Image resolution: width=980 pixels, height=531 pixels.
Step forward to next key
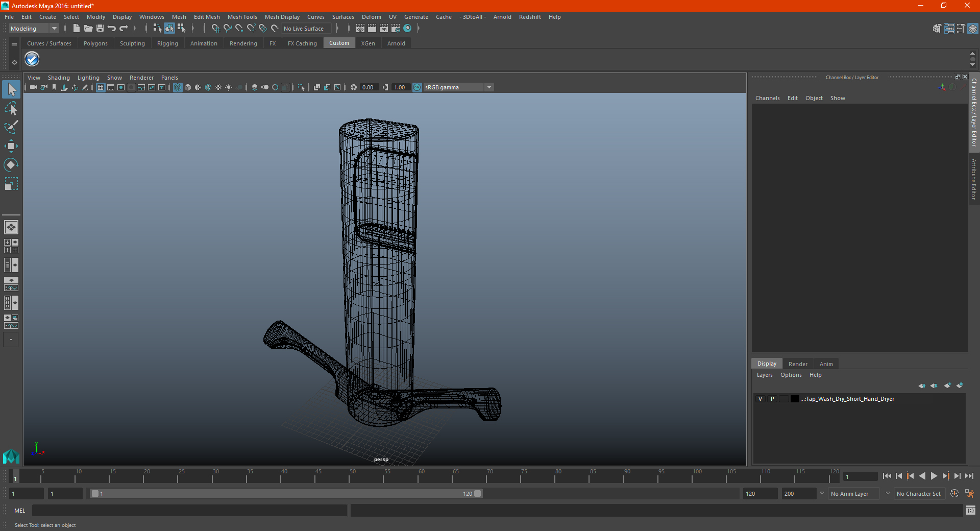click(x=945, y=476)
